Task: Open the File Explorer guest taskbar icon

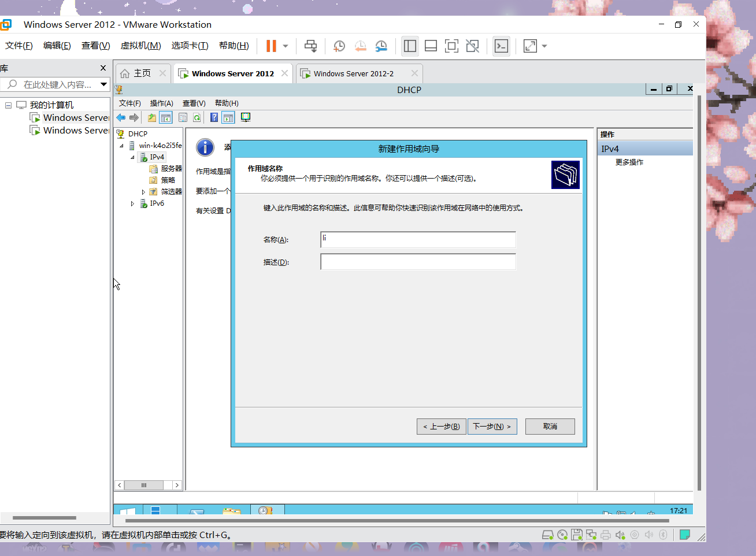Action: (x=232, y=511)
